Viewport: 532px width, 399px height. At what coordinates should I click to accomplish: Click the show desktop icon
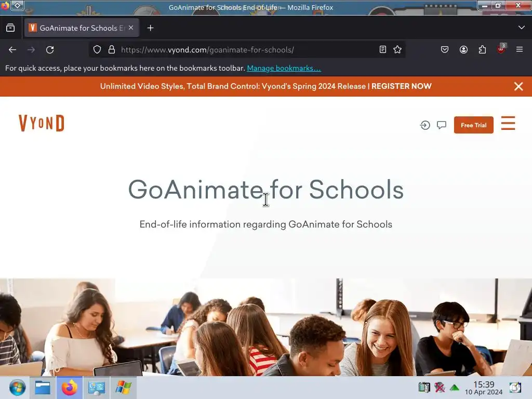pos(515,387)
